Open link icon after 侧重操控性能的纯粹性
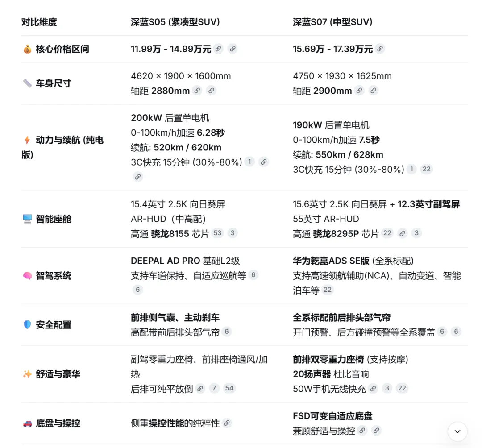Image resolution: width=482 pixels, height=448 pixels. click(227, 423)
